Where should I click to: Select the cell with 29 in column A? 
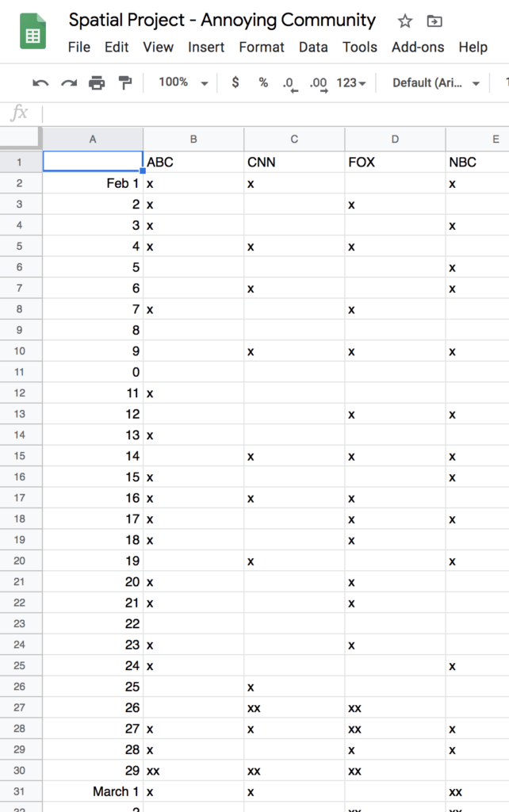[93, 771]
